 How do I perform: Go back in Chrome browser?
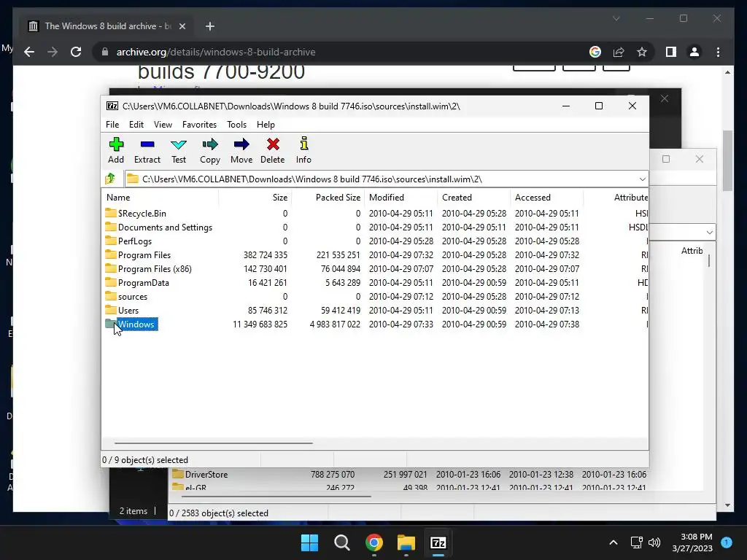pos(29,52)
